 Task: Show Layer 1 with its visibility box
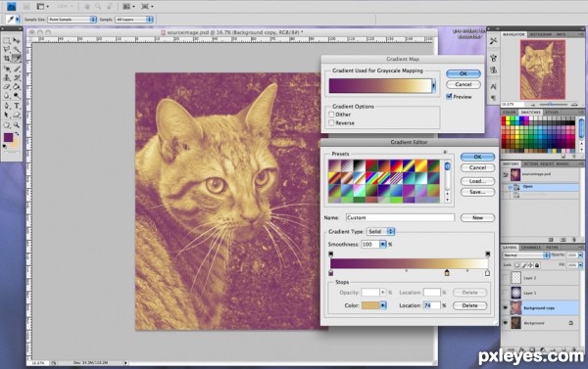[x=505, y=293]
